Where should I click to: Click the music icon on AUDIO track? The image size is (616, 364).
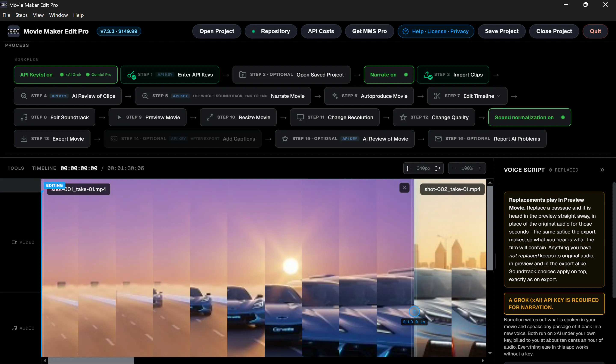(x=15, y=328)
